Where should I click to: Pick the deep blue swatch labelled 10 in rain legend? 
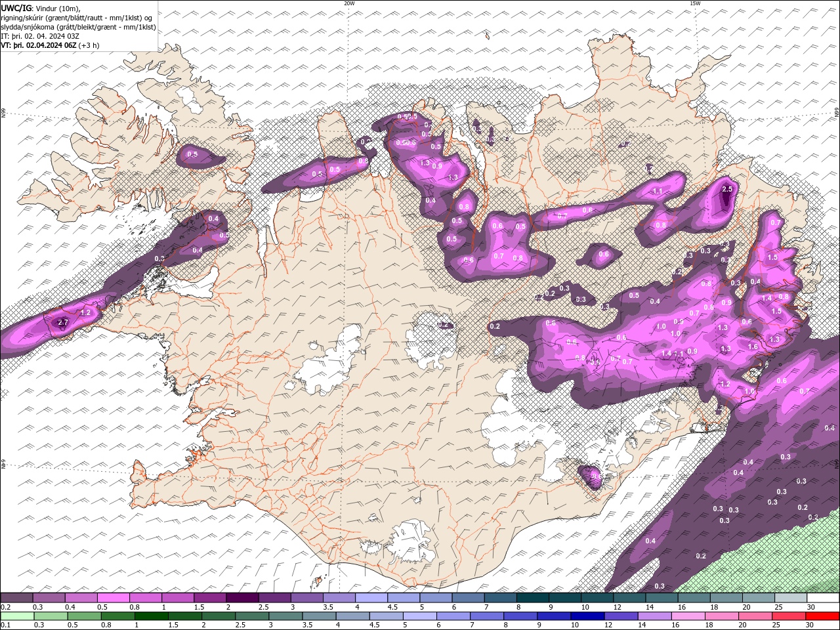587,616
